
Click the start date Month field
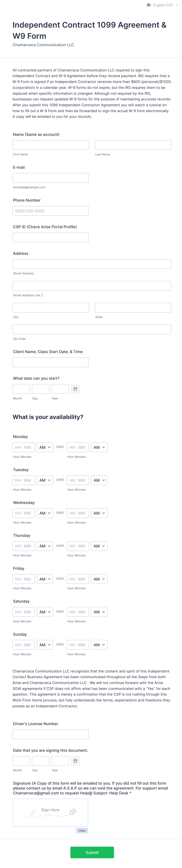pos(21,389)
